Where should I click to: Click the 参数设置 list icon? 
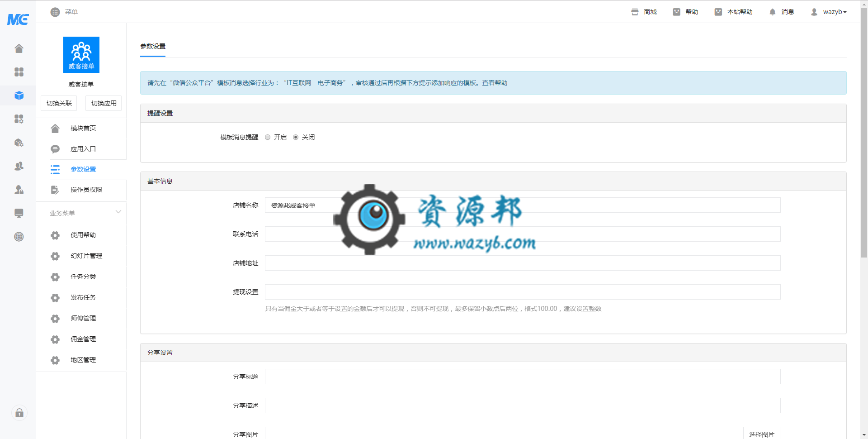click(x=55, y=169)
